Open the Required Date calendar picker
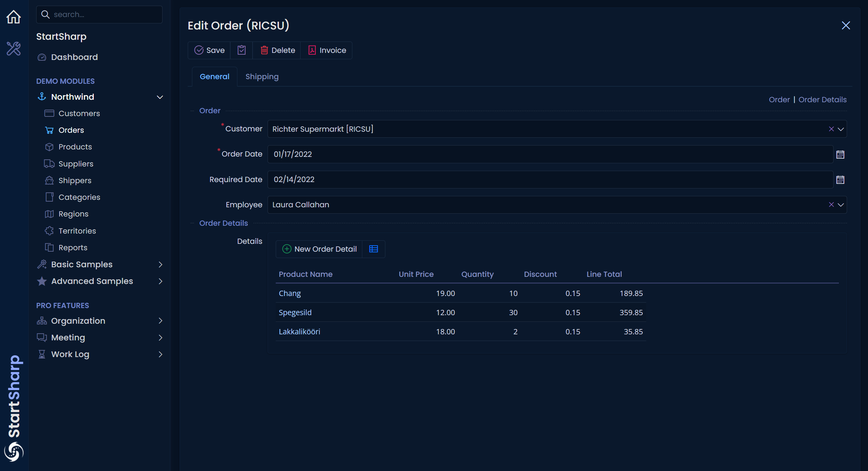The height and width of the screenshot is (471, 868). click(840, 180)
